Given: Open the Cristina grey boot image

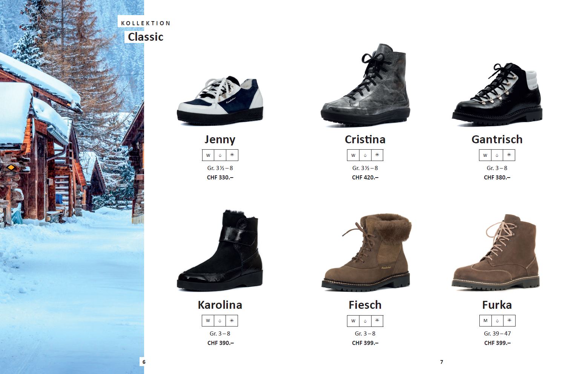Looking at the screenshot, I should 365,85.
